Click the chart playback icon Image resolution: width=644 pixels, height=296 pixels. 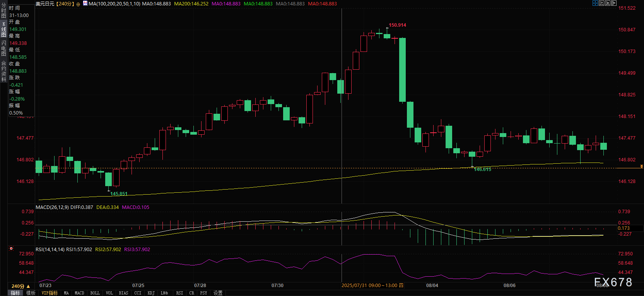click(x=608, y=3)
